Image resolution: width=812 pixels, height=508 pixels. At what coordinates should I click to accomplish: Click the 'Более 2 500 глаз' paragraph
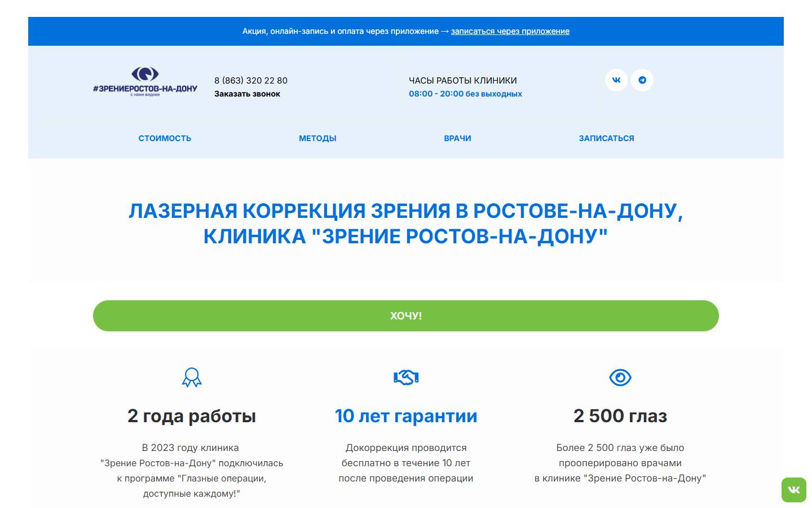point(620,463)
